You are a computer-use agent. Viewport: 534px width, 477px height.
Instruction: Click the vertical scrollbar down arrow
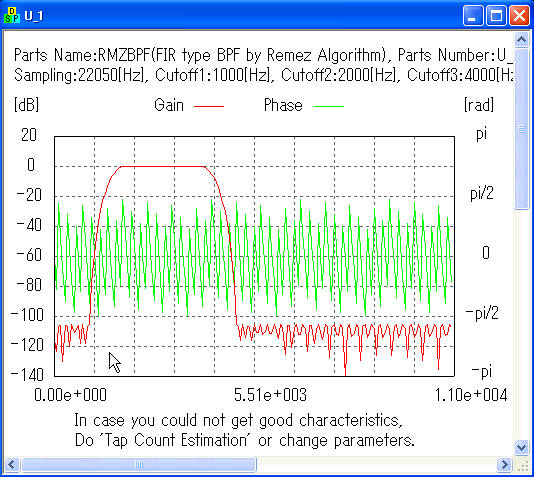click(521, 446)
